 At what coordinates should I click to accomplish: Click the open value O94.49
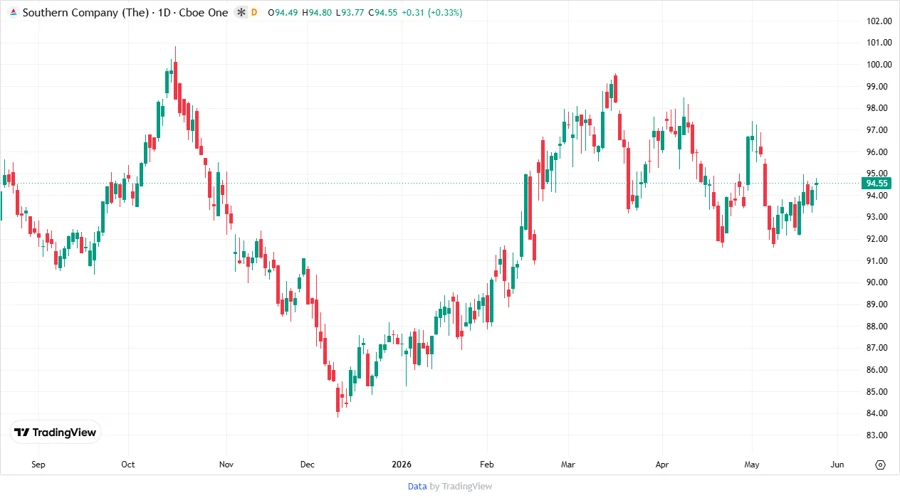pos(283,12)
